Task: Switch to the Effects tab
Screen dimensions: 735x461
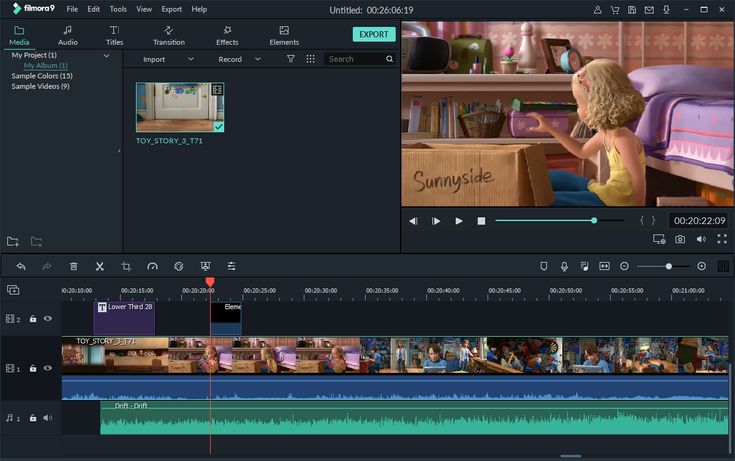Action: [227, 35]
